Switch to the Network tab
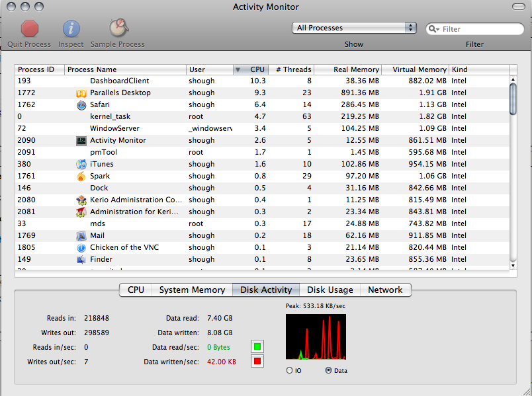Viewport: 532px width, 396px height. [385, 290]
